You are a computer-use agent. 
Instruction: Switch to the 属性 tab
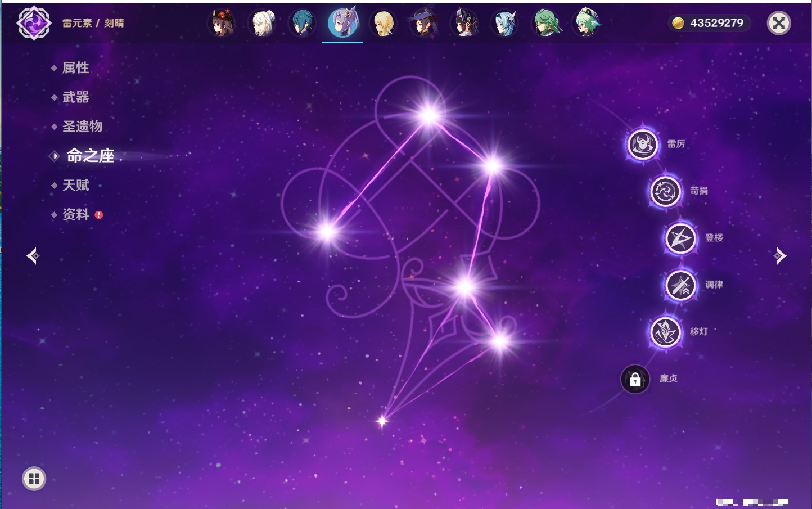(x=75, y=68)
